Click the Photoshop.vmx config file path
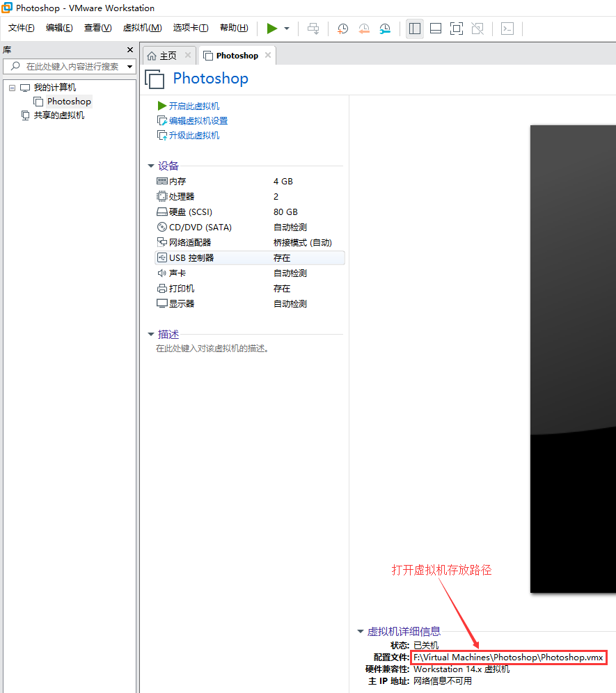Image resolution: width=616 pixels, height=693 pixels. click(508, 658)
